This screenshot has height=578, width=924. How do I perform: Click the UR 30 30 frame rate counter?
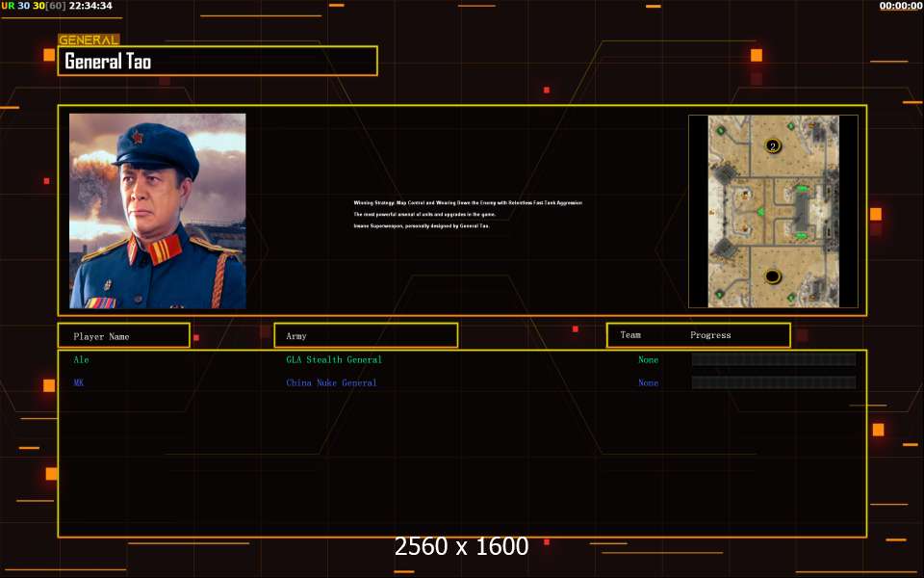coord(33,6)
